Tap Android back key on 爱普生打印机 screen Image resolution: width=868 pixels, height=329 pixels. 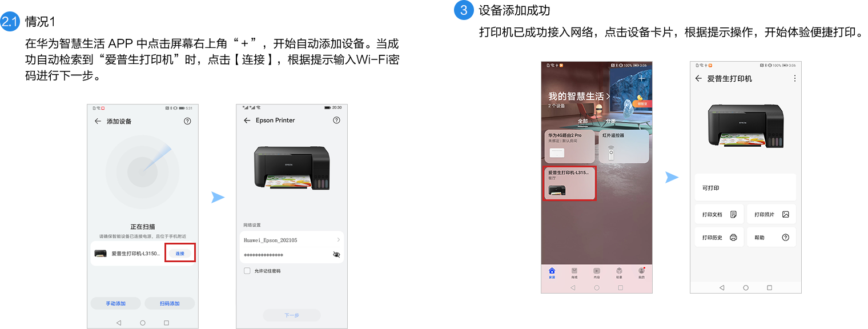pyautogui.click(x=722, y=288)
